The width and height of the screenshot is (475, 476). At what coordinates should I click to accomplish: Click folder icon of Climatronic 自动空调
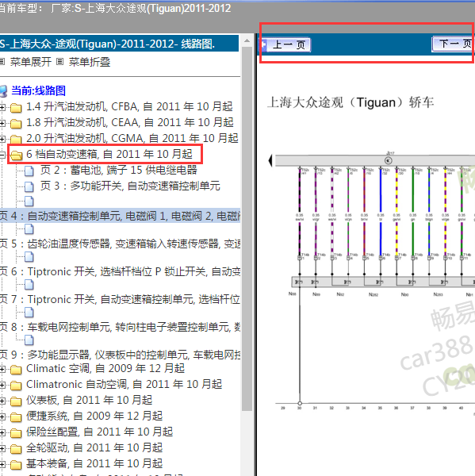16,385
